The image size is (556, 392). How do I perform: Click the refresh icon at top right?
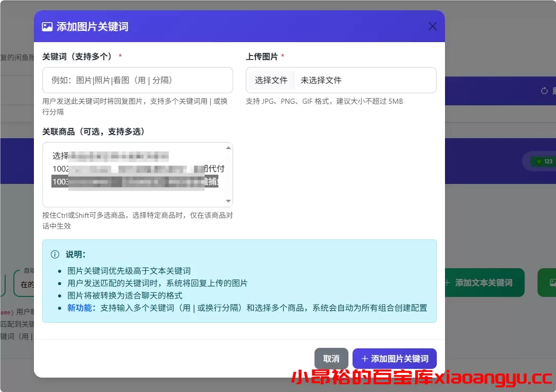click(544, 91)
